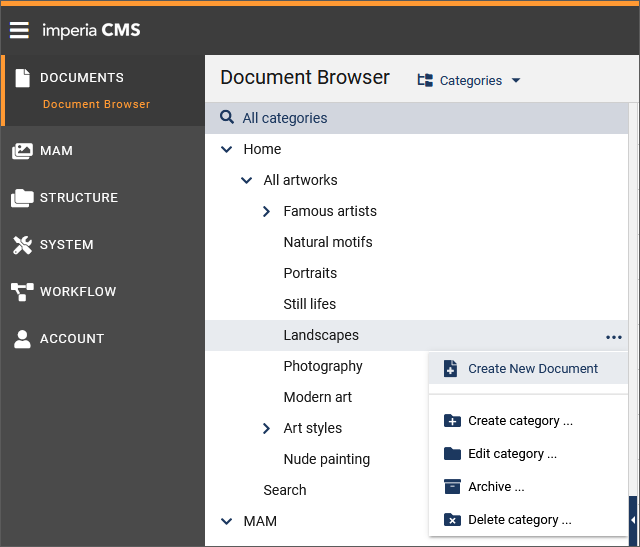Select Create New Document menu entry
Viewport: 640px width, 547px height.
528,369
